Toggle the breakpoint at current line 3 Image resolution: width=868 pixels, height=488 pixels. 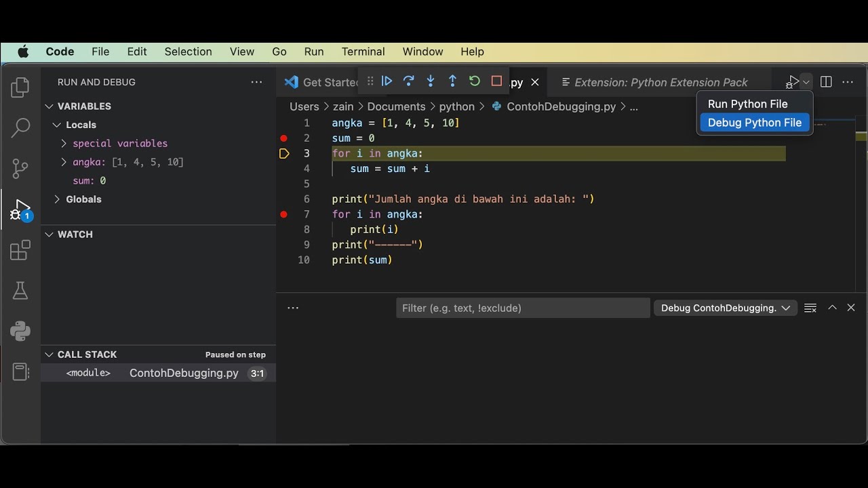pos(284,154)
